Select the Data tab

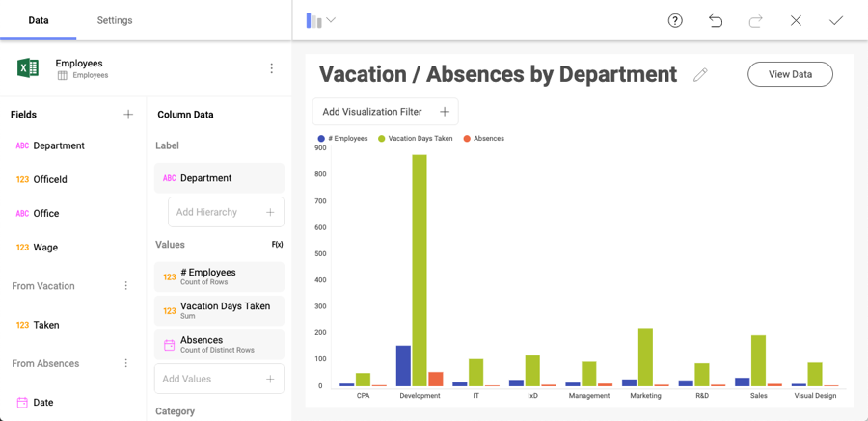pyautogui.click(x=39, y=20)
